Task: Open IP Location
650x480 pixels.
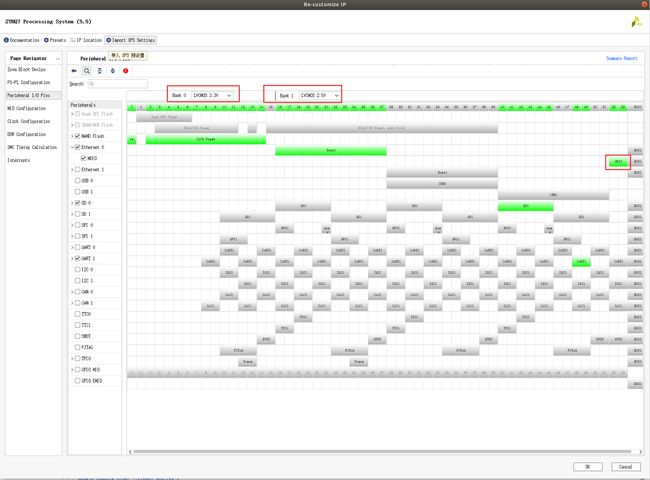Action: [86, 40]
